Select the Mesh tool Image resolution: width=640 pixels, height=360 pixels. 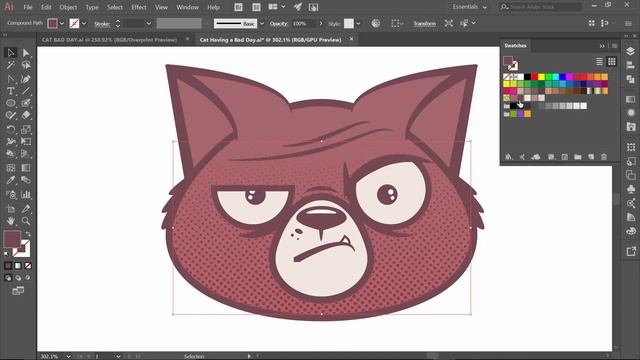click(11, 168)
